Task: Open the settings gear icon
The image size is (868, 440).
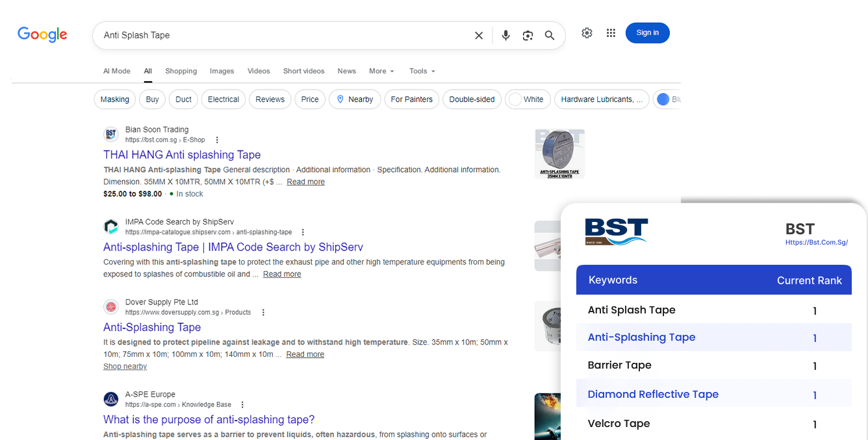Action: click(587, 33)
